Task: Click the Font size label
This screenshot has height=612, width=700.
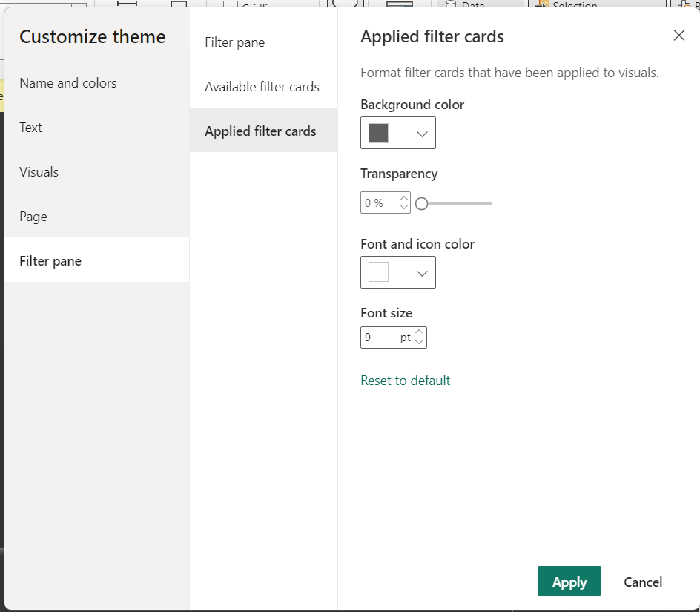Action: (x=386, y=313)
